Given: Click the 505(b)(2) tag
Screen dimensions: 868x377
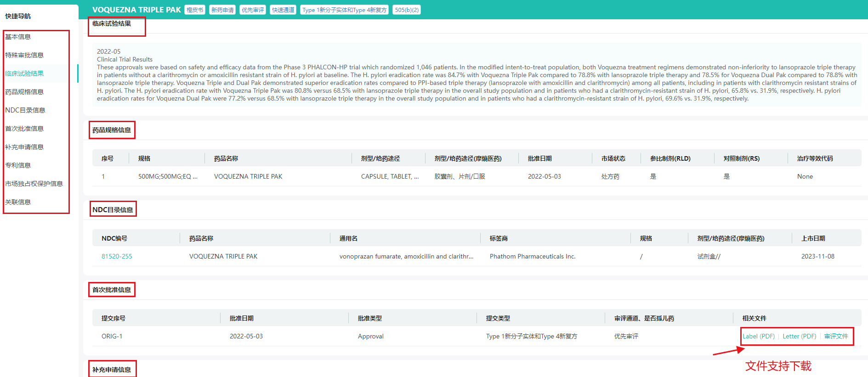Looking at the screenshot, I should point(407,10).
